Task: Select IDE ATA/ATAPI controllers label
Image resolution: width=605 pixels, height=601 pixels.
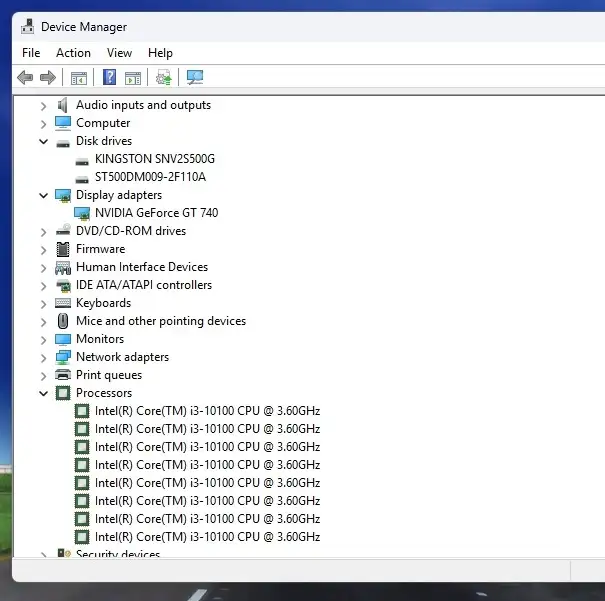Action: pos(144,285)
